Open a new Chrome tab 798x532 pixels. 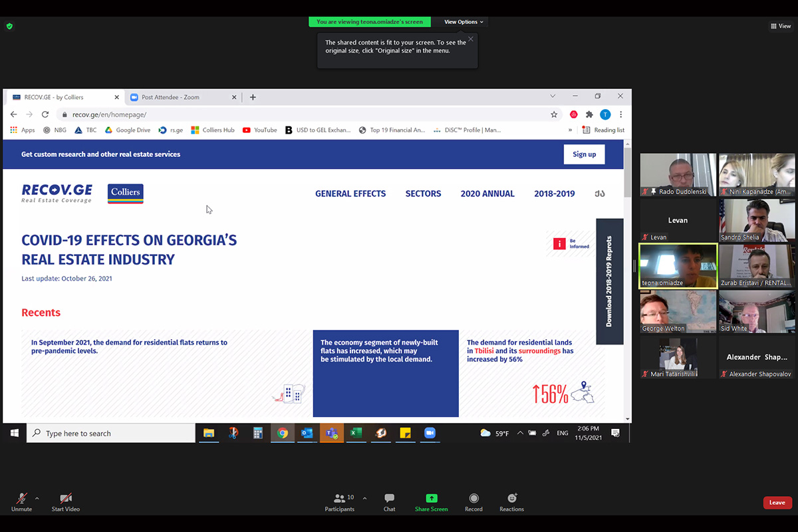253,97
